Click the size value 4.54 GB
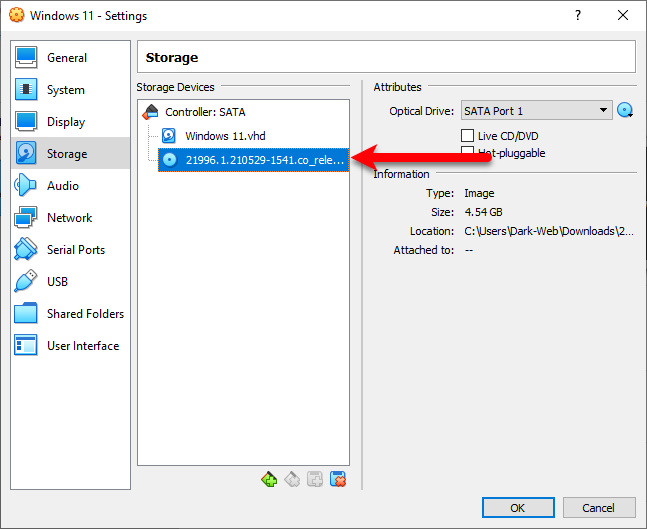647x529 pixels. pyautogui.click(x=483, y=212)
